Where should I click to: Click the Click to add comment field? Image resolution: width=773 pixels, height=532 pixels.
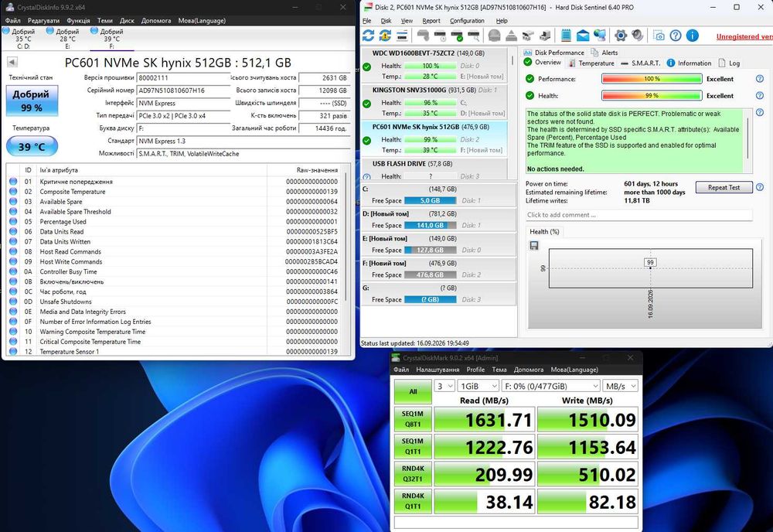[638, 215]
